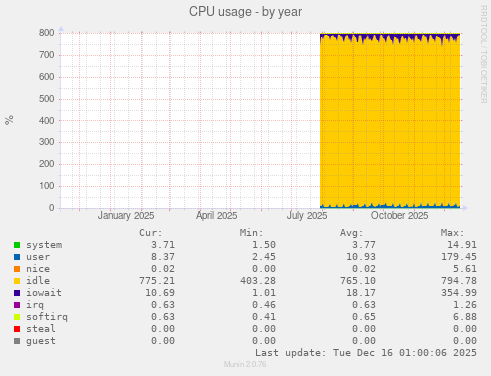
Task: Click the 'steal' legend label
Action: (41, 329)
